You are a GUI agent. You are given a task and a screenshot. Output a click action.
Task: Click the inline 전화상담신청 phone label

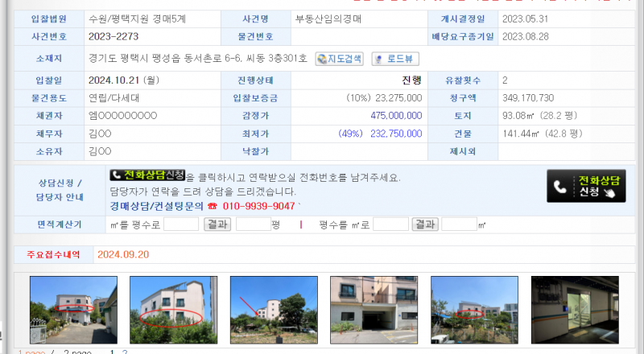pos(147,175)
